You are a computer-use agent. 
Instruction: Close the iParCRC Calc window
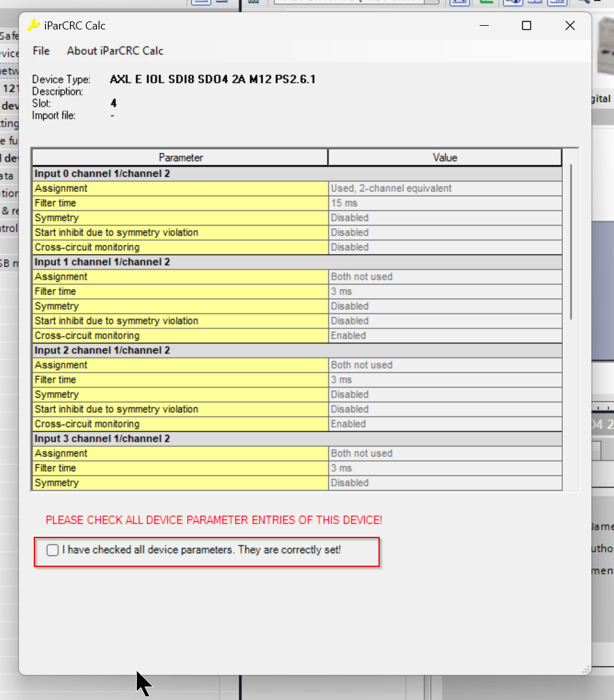coord(570,25)
